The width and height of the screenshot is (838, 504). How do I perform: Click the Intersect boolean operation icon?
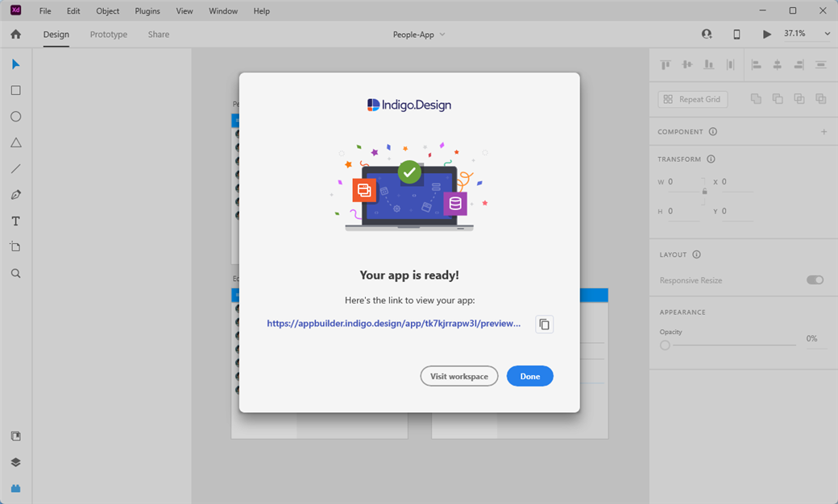(x=799, y=99)
